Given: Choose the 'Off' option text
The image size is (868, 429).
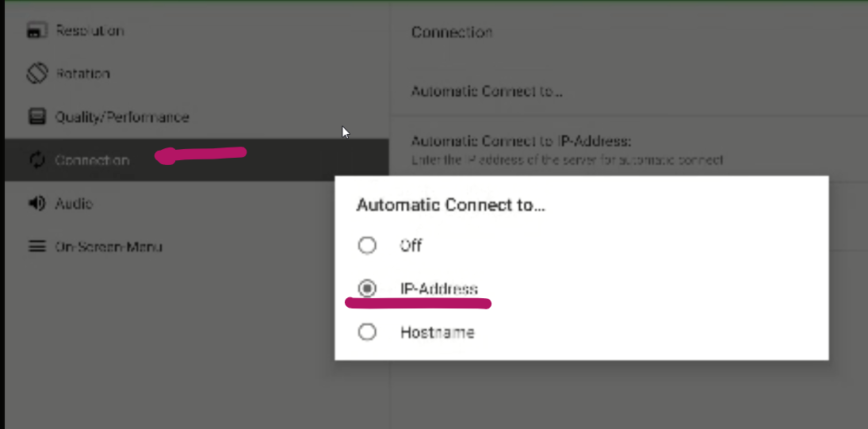Looking at the screenshot, I should click(x=411, y=246).
